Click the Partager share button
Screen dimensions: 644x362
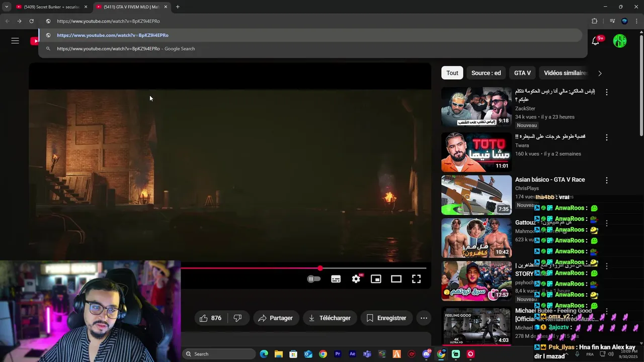coord(276,318)
